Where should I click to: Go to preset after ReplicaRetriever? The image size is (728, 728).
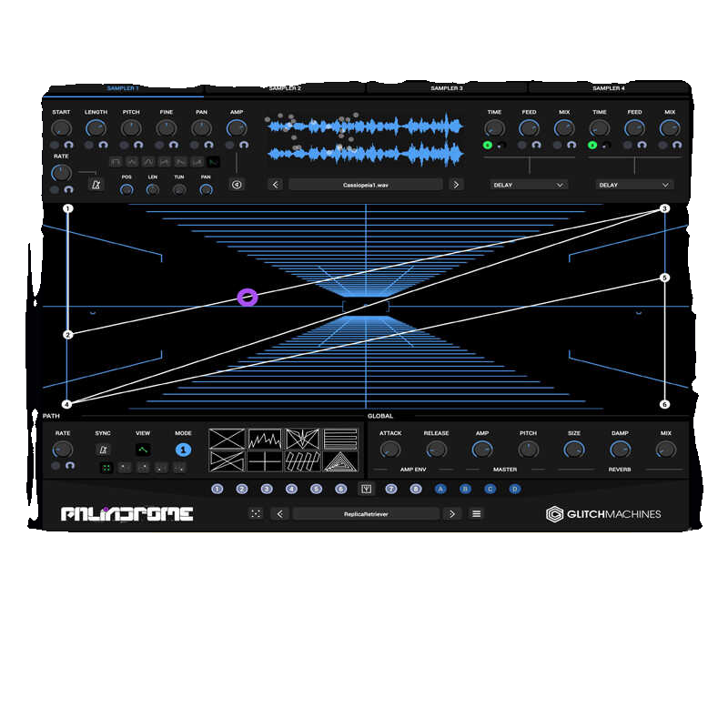point(451,513)
